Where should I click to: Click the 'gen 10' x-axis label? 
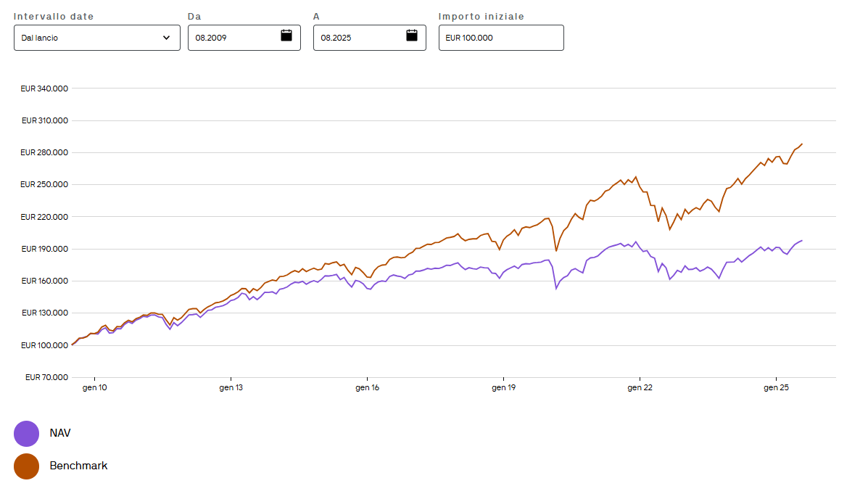(95, 388)
